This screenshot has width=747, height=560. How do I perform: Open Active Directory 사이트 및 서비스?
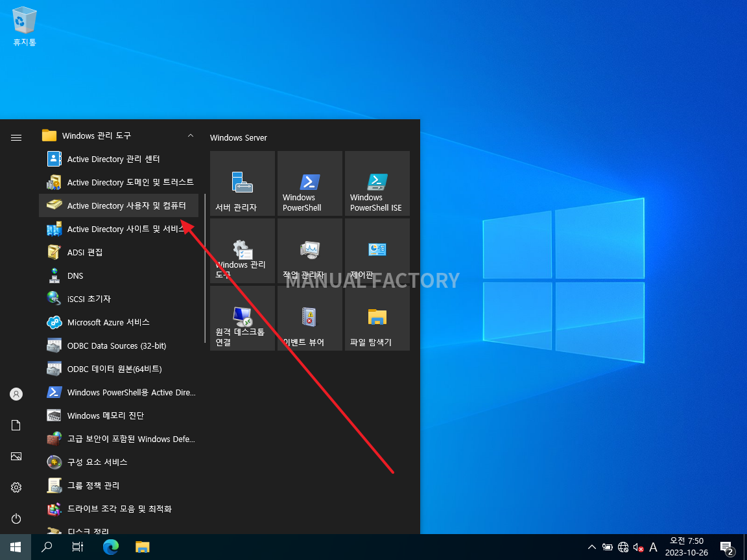pyautogui.click(x=119, y=229)
